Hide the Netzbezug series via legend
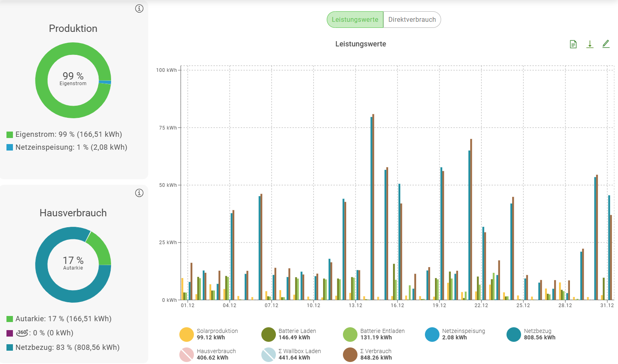This screenshot has height=364, width=618. point(514,334)
